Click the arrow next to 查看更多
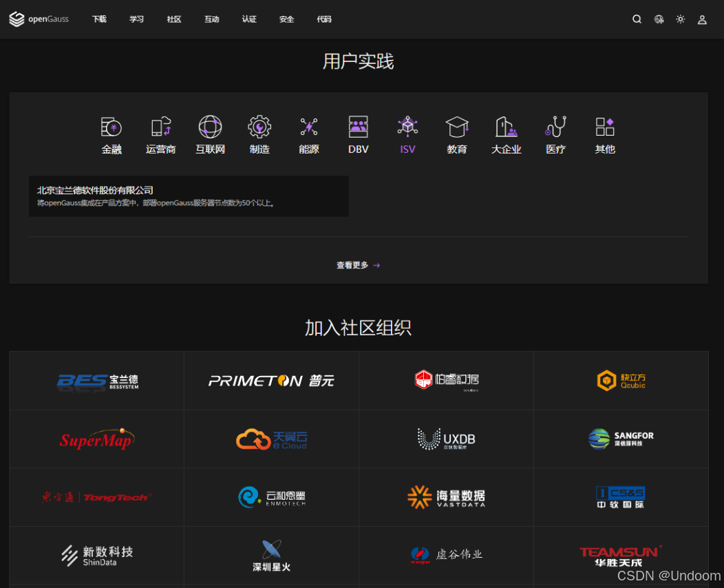The height and width of the screenshot is (588, 724). [x=376, y=265]
